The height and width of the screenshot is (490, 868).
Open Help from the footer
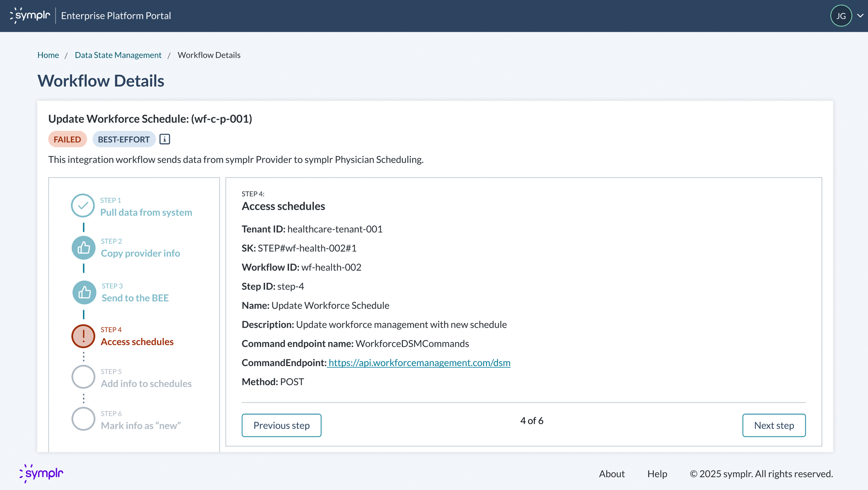(x=657, y=473)
